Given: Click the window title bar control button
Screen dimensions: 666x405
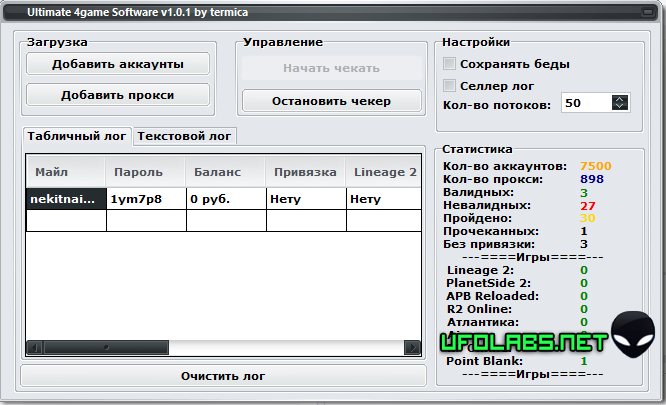Looking at the screenshot, I should (648, 12).
